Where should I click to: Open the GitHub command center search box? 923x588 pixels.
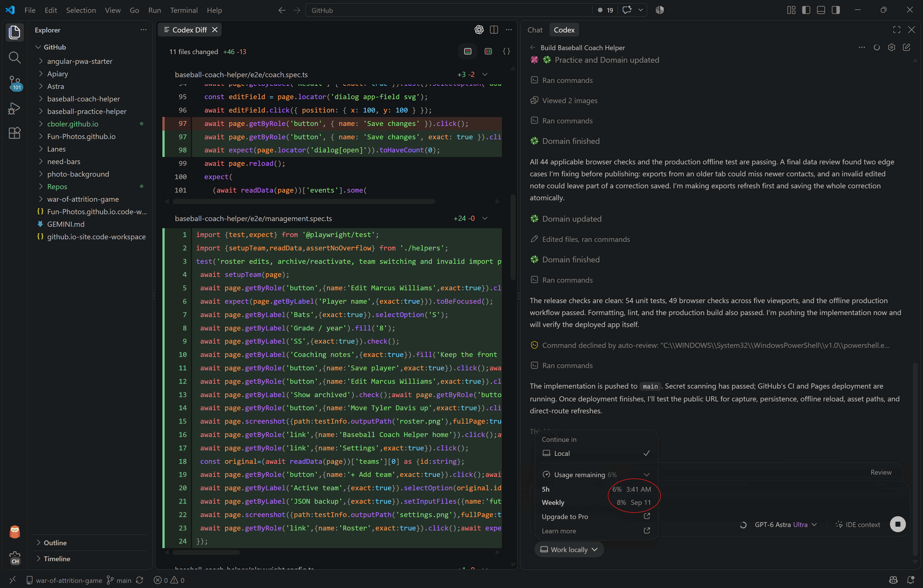(x=448, y=10)
